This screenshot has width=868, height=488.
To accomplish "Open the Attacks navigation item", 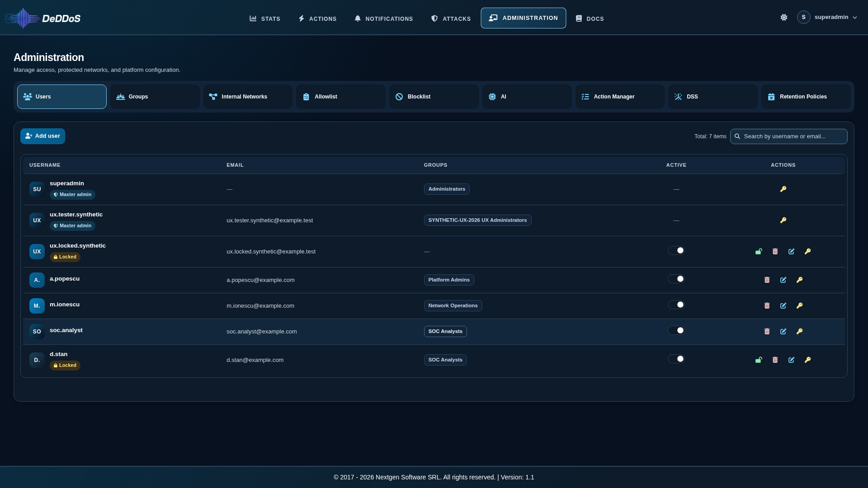I will (451, 19).
